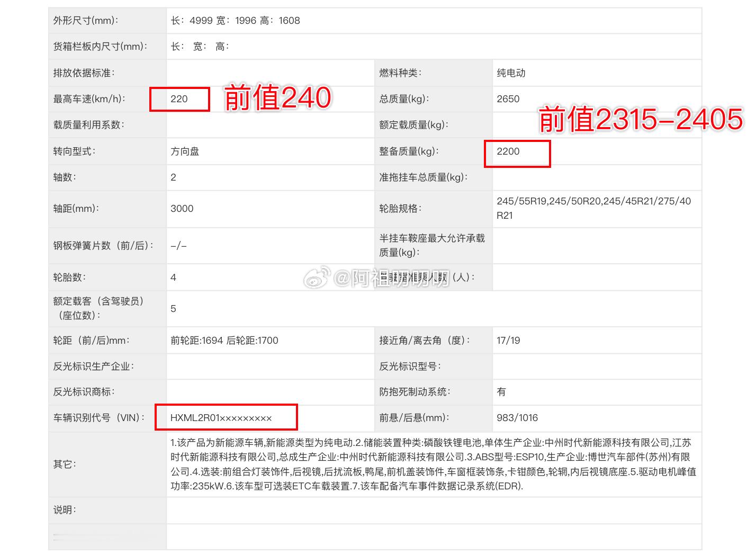756x554 pixels.
Task: Select the red-boxed curb weight 2200
Action: pos(509,152)
